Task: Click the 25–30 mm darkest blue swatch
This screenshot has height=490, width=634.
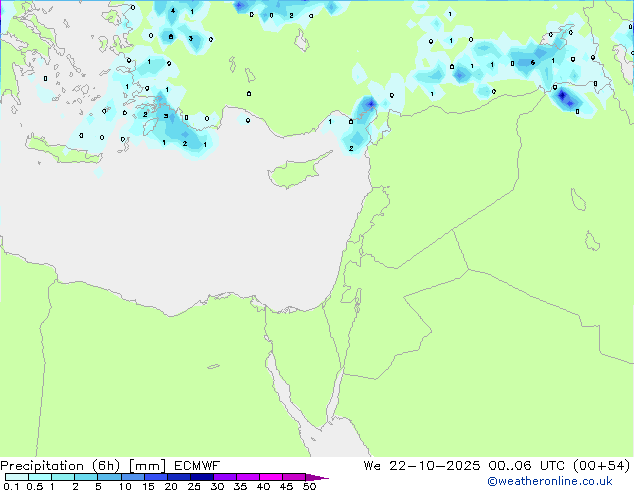Action: click(202, 477)
